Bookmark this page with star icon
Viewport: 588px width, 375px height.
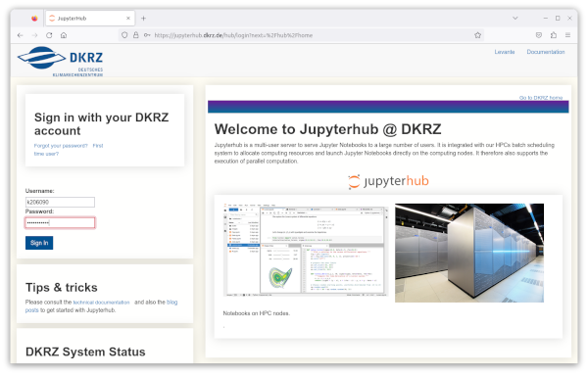[x=477, y=35]
